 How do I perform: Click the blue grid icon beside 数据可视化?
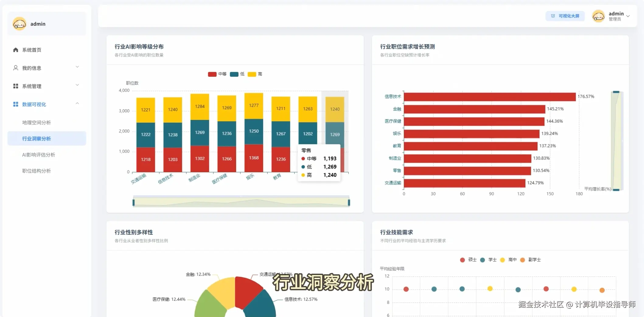pos(16,104)
